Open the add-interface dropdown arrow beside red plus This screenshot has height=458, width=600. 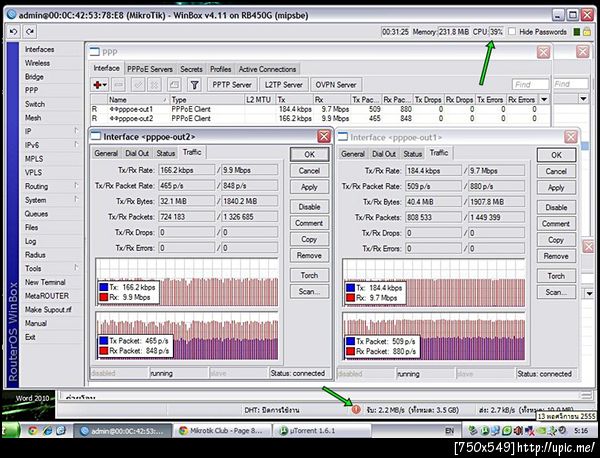click(105, 85)
